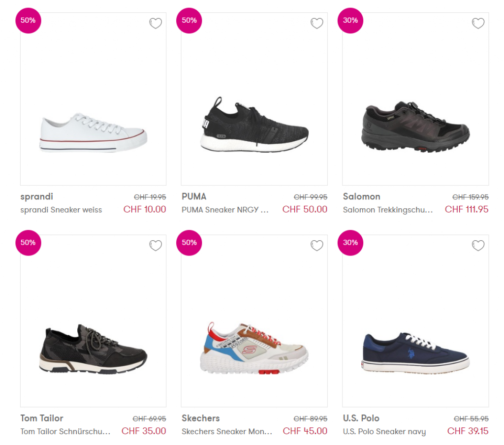504x445 pixels.
Task: Favorite the PUMA sneaker with heart icon
Action: (x=316, y=23)
